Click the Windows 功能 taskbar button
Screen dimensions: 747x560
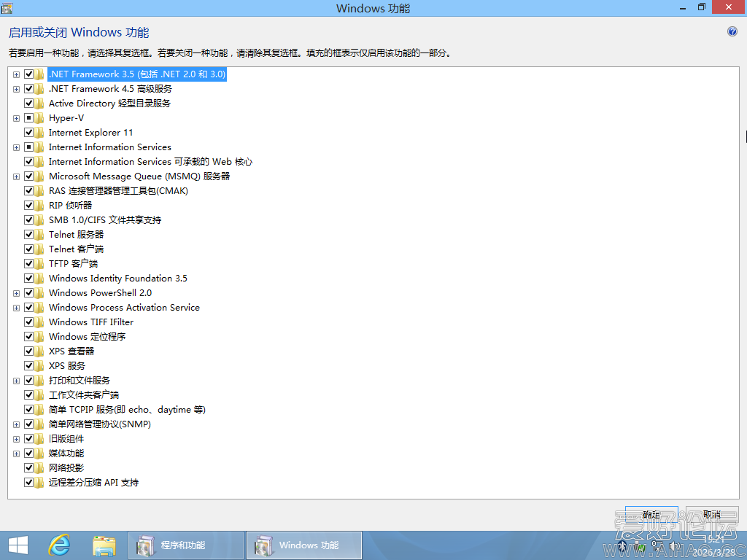coord(304,545)
